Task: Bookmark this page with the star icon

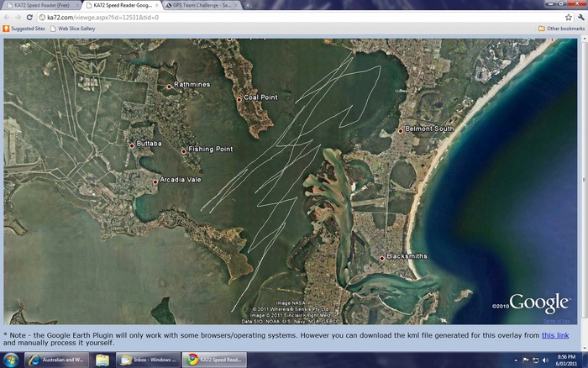Action: point(567,17)
